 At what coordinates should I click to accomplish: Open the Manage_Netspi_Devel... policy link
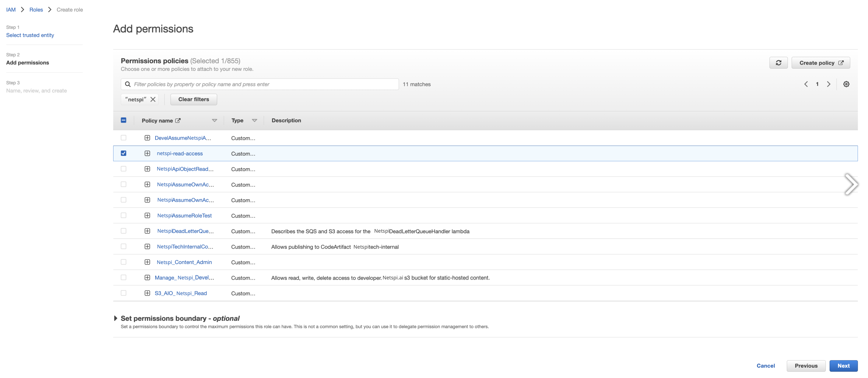[184, 278]
